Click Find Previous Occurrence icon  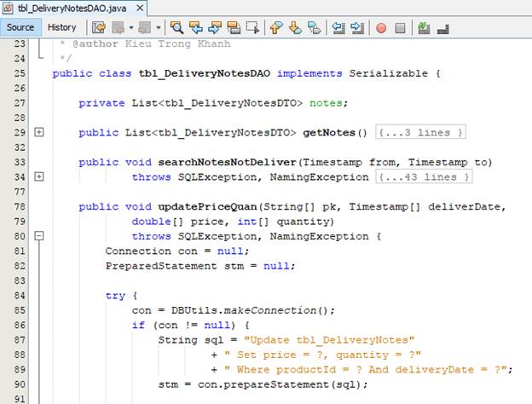[x=196, y=27]
